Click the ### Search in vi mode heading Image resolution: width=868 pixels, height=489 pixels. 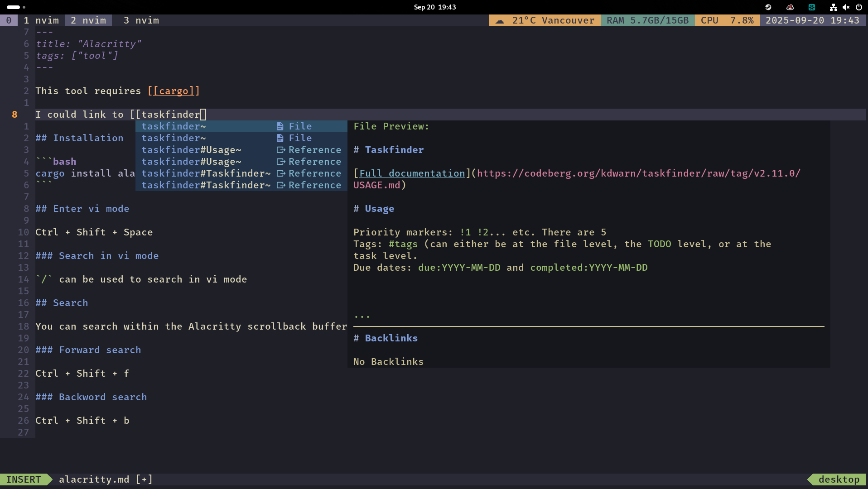coord(97,256)
